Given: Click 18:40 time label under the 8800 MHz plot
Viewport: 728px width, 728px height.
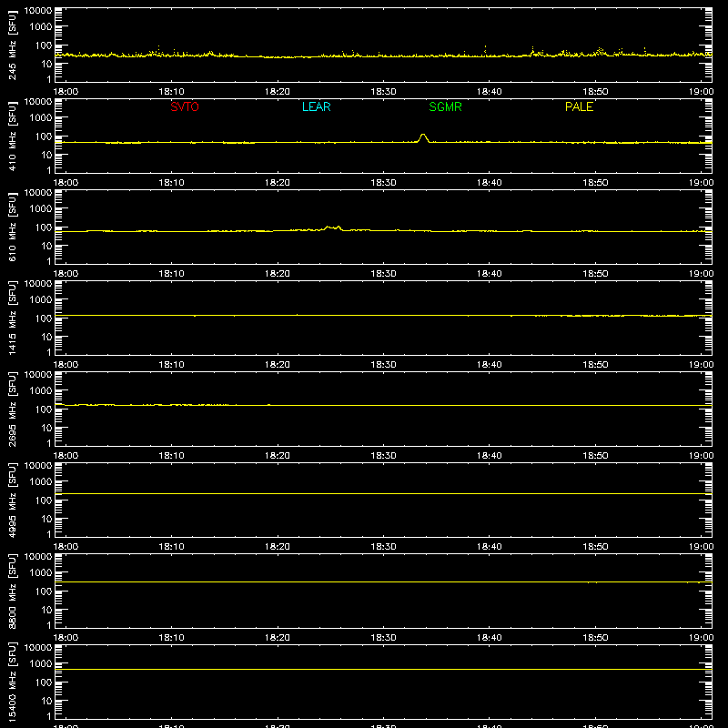Looking at the screenshot, I should click(x=490, y=638).
